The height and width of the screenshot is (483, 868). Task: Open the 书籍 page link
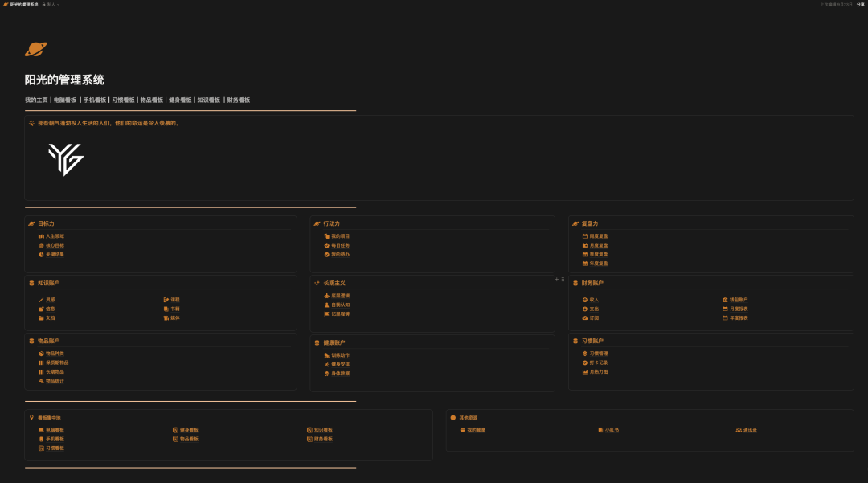(175, 309)
